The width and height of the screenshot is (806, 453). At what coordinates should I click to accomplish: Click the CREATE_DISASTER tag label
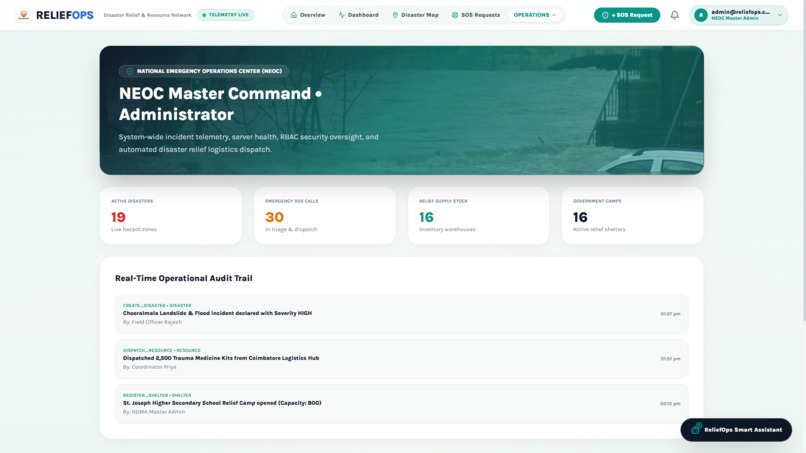pyautogui.click(x=157, y=305)
